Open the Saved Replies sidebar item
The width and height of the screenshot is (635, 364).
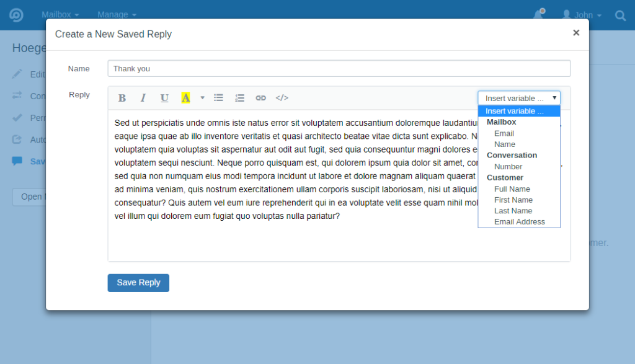click(34, 161)
